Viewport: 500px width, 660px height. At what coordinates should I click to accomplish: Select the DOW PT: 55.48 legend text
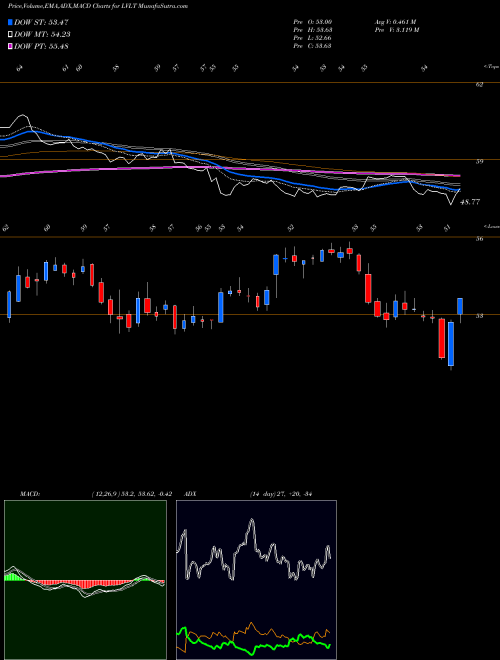(x=41, y=46)
